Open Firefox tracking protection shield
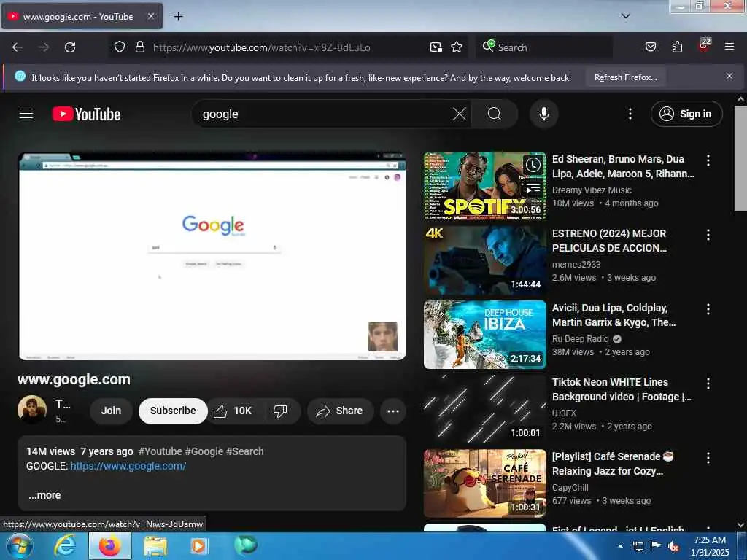 120,47
